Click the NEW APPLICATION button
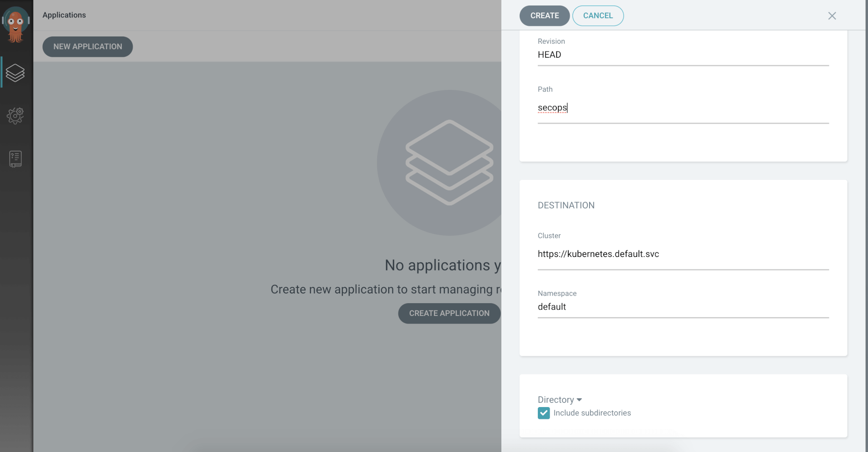Screen dimensions: 868x452 pyautogui.click(x=88, y=47)
